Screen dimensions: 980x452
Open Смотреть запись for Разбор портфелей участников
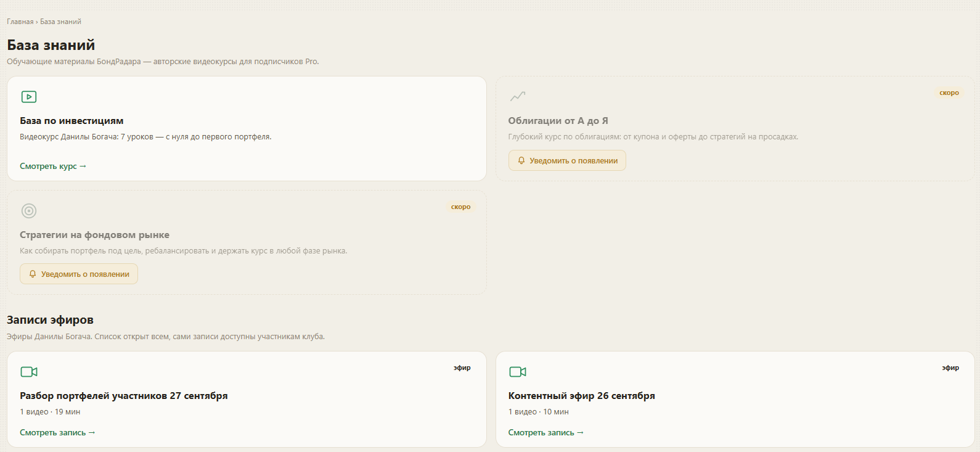57,432
